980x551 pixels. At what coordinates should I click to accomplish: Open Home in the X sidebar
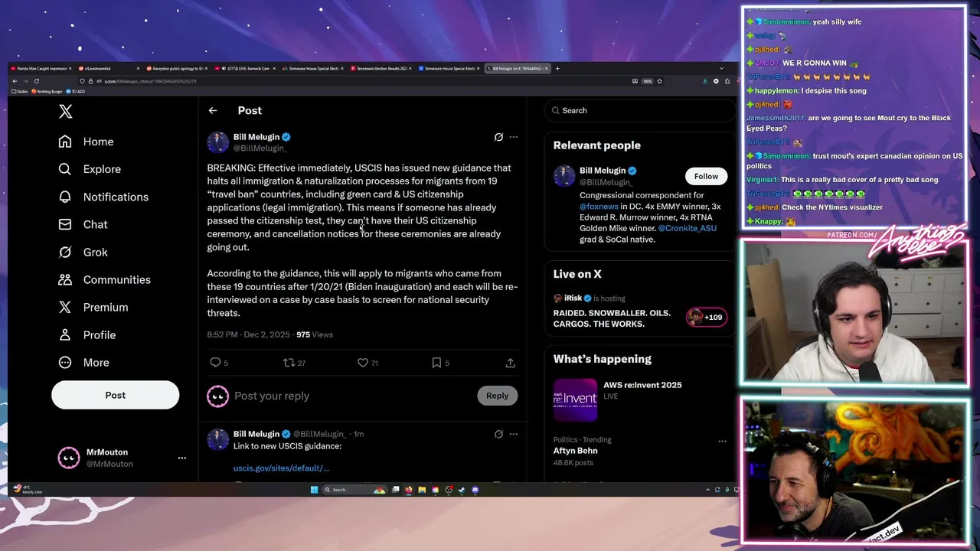[87, 142]
